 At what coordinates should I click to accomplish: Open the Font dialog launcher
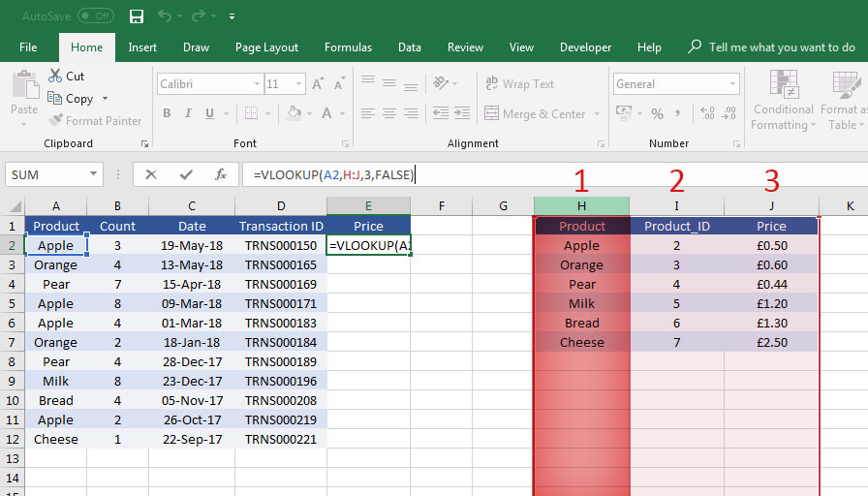coord(346,144)
